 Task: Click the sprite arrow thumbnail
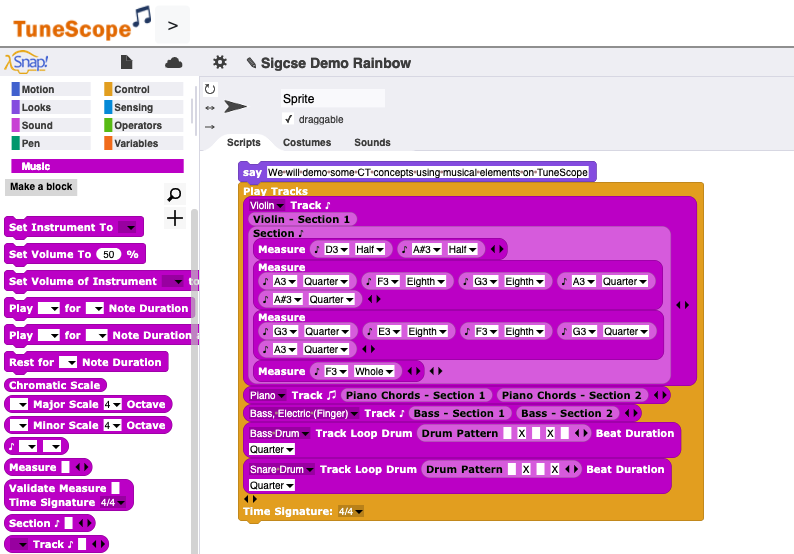(x=235, y=106)
